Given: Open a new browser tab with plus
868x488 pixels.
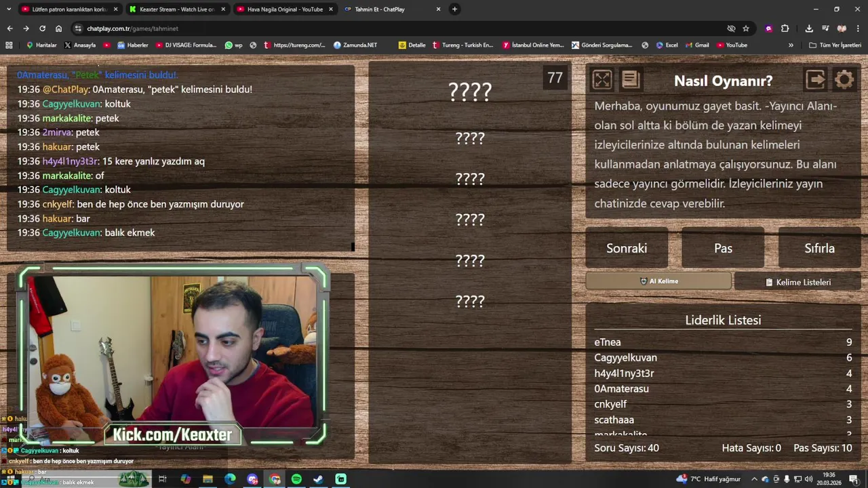Looking at the screenshot, I should (454, 9).
